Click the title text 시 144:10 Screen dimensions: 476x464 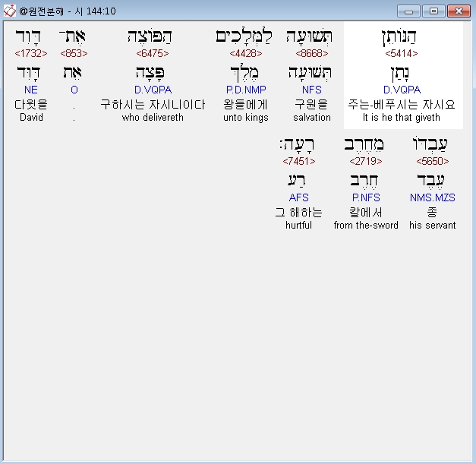pyautogui.click(x=96, y=11)
